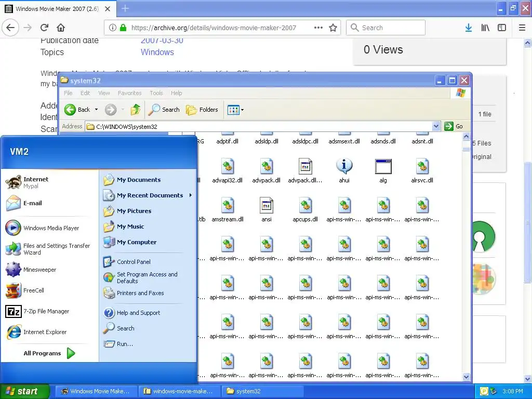This screenshot has width=532, height=399.
Task: Open My Computer
Action: (x=129, y=242)
